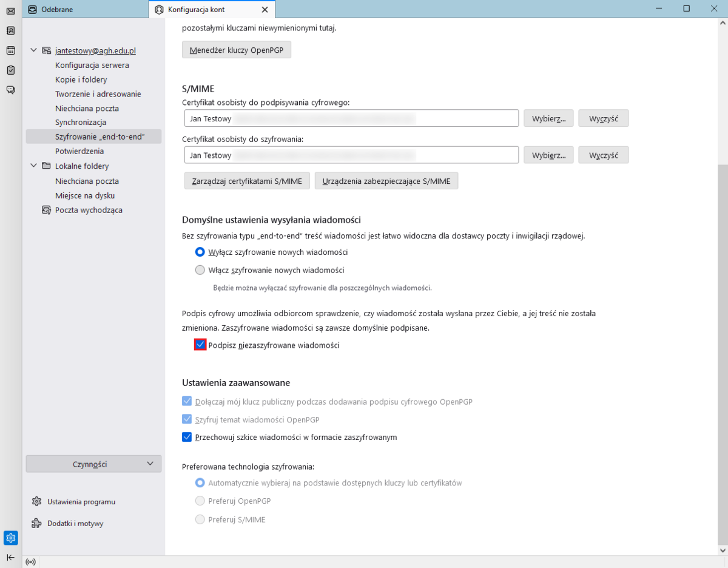Open Tasks icon in sidebar
Viewport: 728px width, 568px height.
(10, 70)
